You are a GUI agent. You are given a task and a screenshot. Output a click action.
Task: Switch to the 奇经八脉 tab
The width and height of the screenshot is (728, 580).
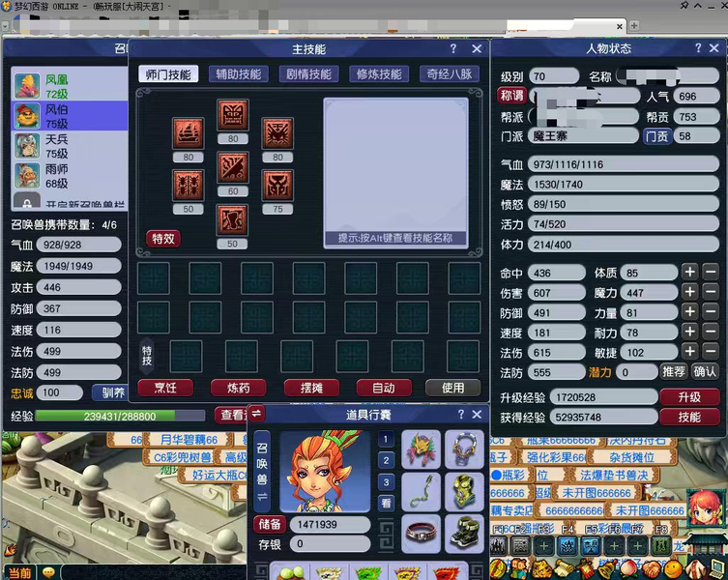(450, 74)
